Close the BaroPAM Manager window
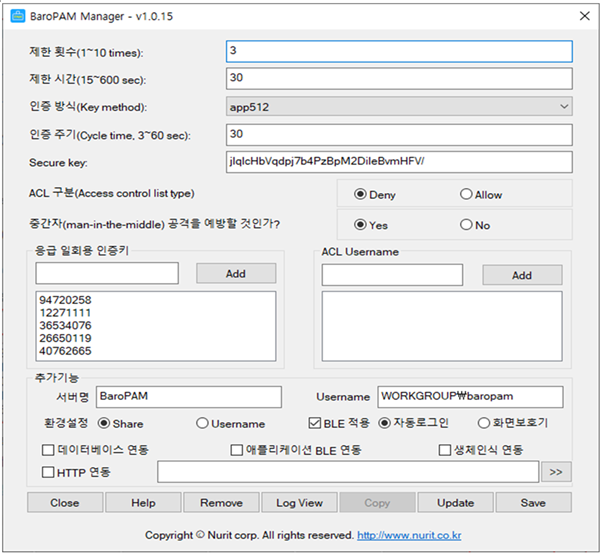Screen dimensions: 602x554 (x=584, y=16)
